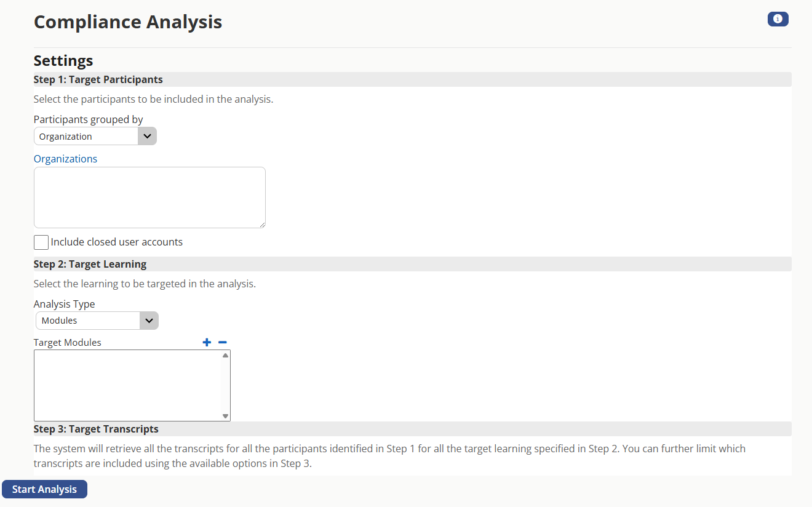Select the Step 1: Target Participants header
The width and height of the screenshot is (812, 507).
click(98, 79)
